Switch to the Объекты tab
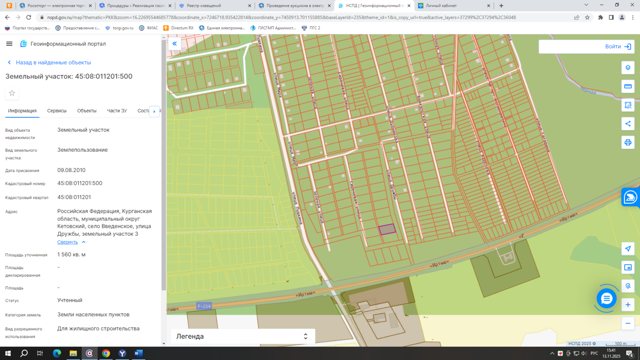 (87, 111)
